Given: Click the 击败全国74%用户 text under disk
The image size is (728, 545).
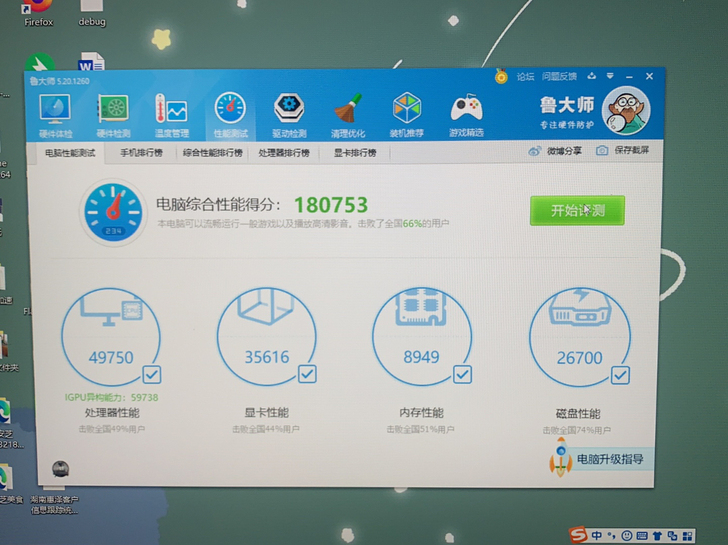Looking at the screenshot, I should point(577,430).
